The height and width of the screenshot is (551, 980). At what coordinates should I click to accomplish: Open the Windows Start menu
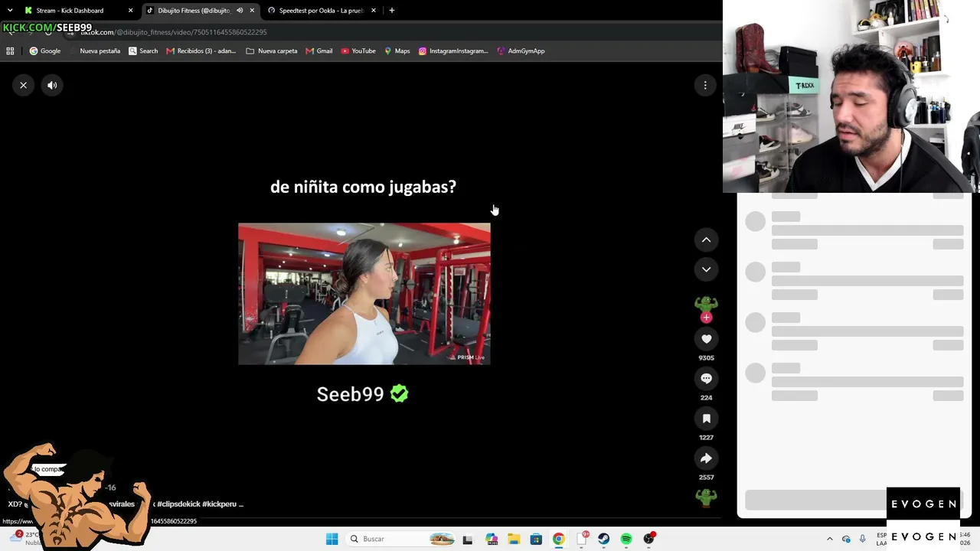tap(332, 539)
